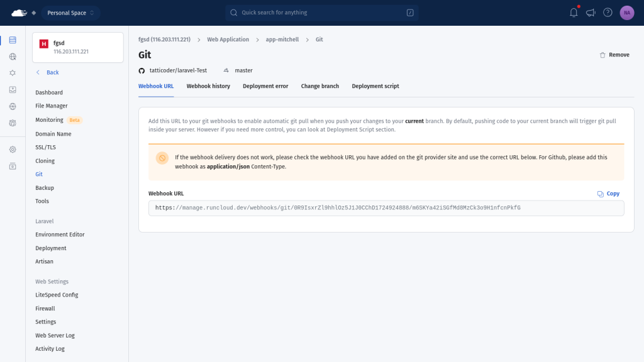Image resolution: width=644 pixels, height=362 pixels.
Task: Click the globe web applications rail icon
Action: [x=13, y=57]
